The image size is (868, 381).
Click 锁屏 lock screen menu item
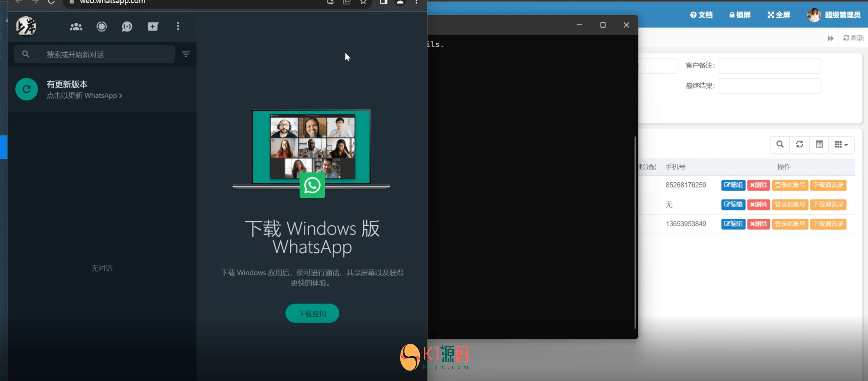coord(740,15)
